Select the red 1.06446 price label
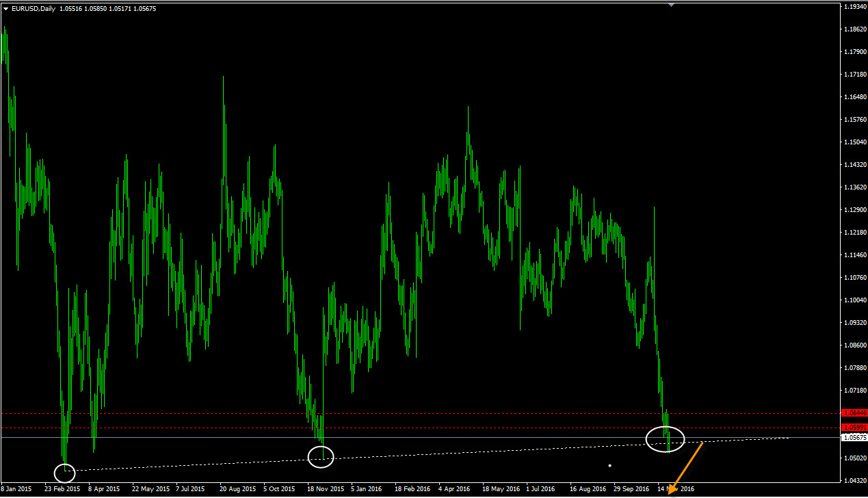The image size is (868, 498). point(854,413)
